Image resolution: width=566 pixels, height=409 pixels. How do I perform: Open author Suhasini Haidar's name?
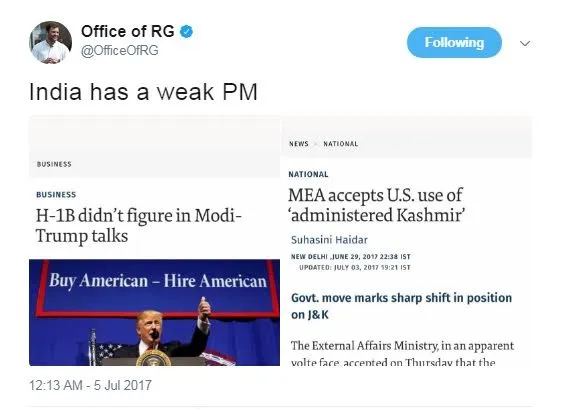[x=329, y=240]
